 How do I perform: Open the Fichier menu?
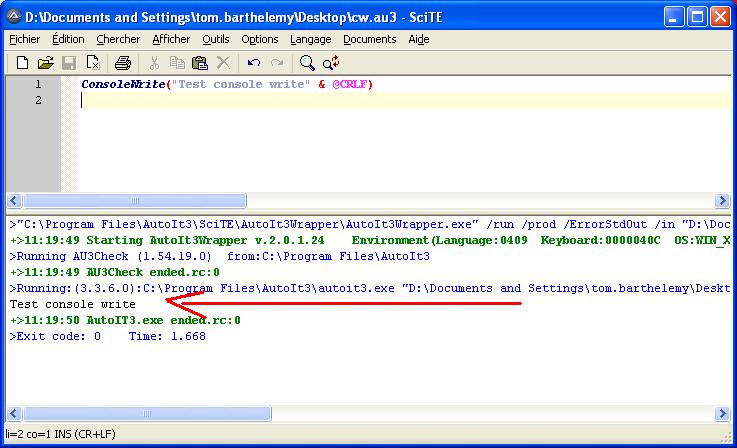point(24,39)
